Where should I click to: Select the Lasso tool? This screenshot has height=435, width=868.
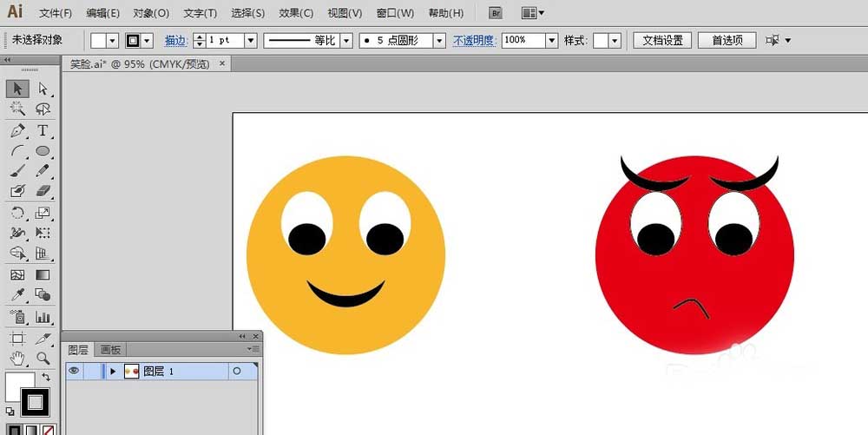43,109
